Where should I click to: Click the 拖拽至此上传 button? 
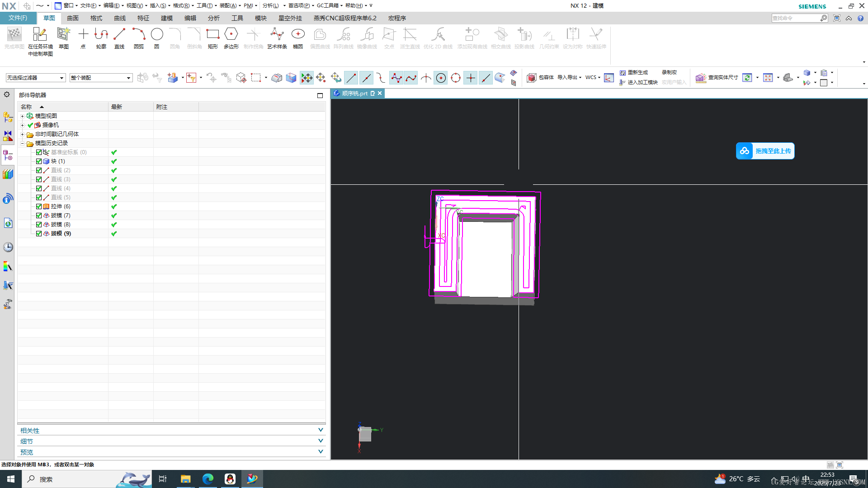click(765, 151)
